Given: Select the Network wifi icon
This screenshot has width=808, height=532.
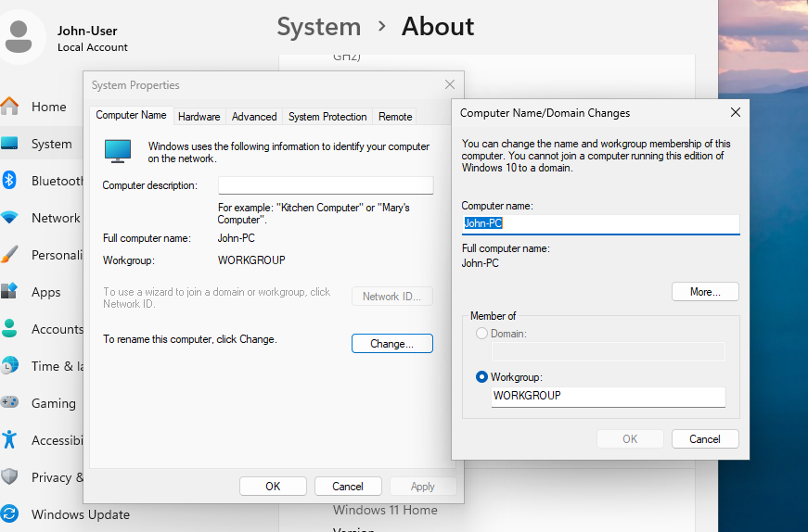Looking at the screenshot, I should tap(10, 218).
